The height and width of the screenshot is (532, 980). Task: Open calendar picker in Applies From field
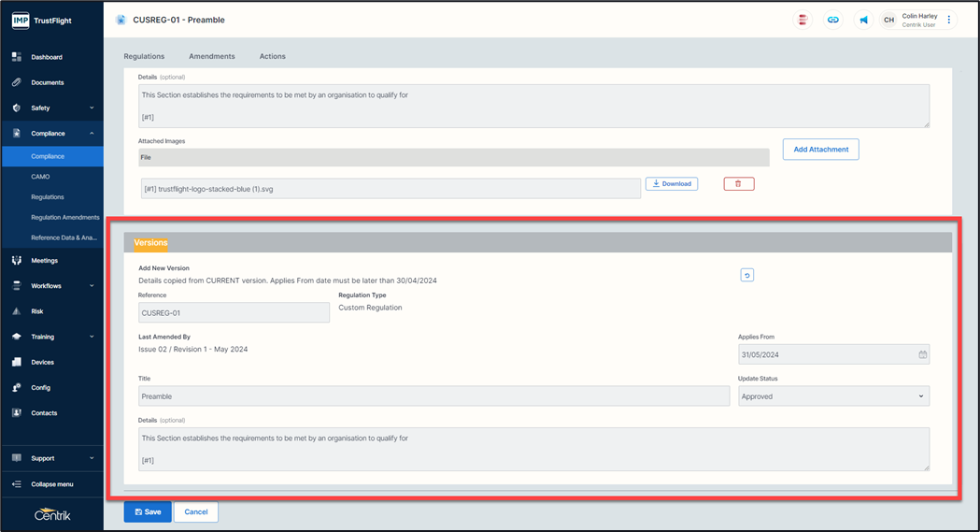[923, 355]
